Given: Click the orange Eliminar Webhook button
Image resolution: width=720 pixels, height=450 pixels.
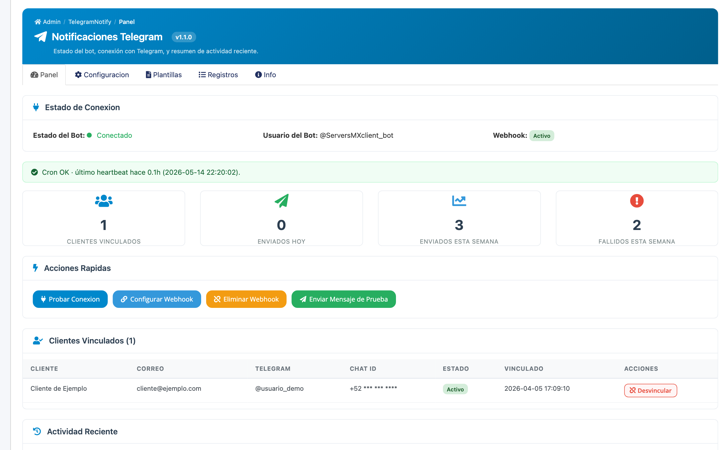Looking at the screenshot, I should tap(246, 299).
